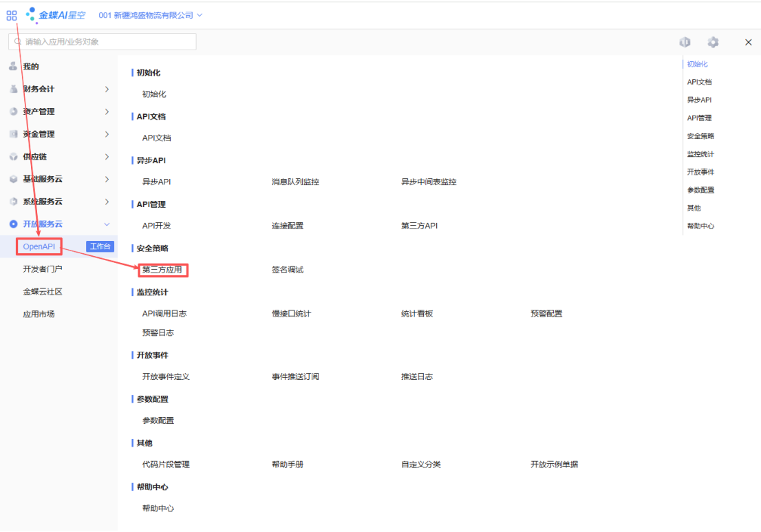
Task: Open the API调用日志 link
Action: pyautogui.click(x=164, y=313)
